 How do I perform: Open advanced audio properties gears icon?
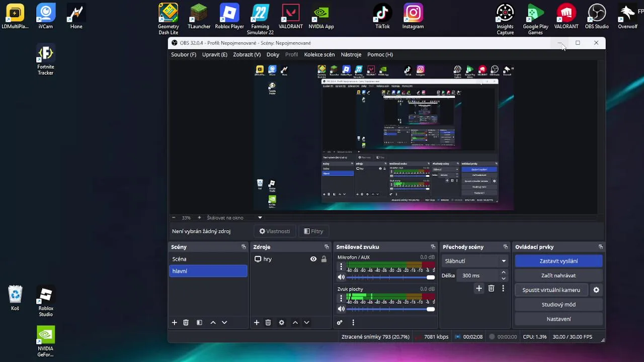point(340,323)
